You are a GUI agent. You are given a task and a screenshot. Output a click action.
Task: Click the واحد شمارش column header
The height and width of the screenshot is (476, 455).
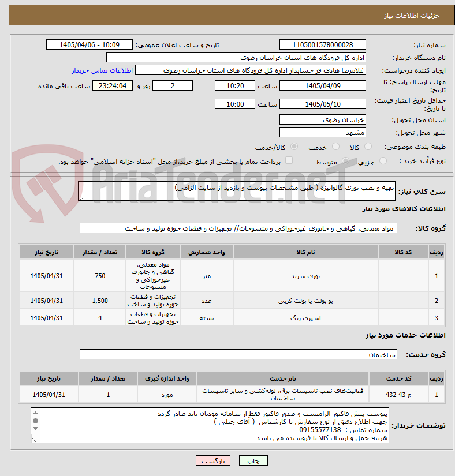click(x=207, y=252)
